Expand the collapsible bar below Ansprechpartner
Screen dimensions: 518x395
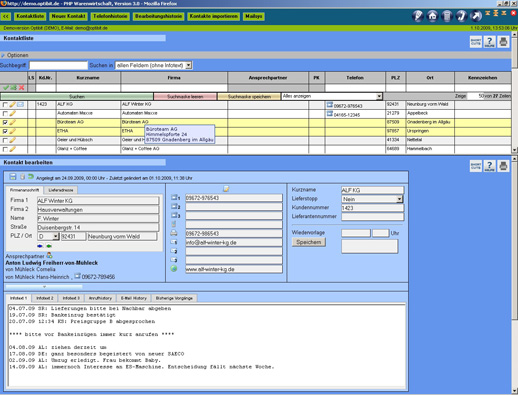point(44,286)
